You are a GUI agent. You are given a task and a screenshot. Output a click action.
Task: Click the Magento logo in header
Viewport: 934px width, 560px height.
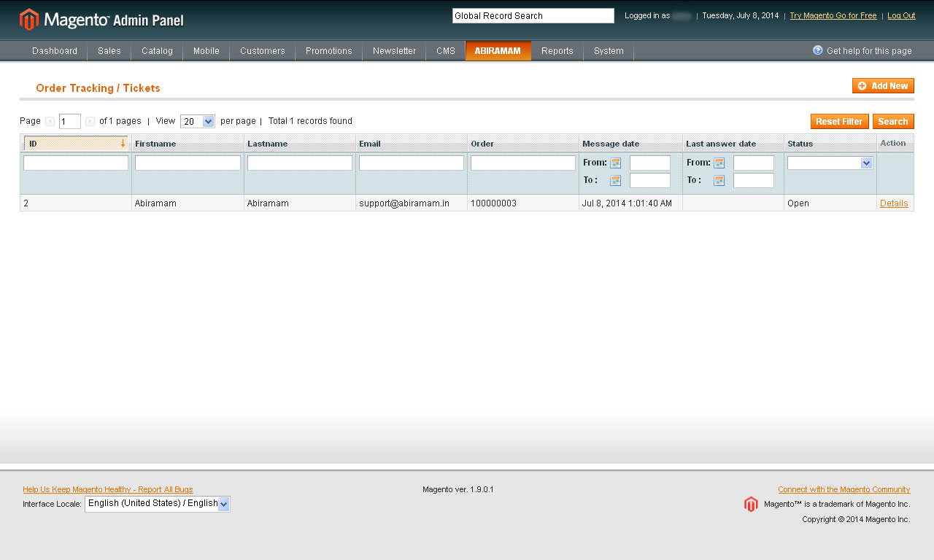click(101, 20)
